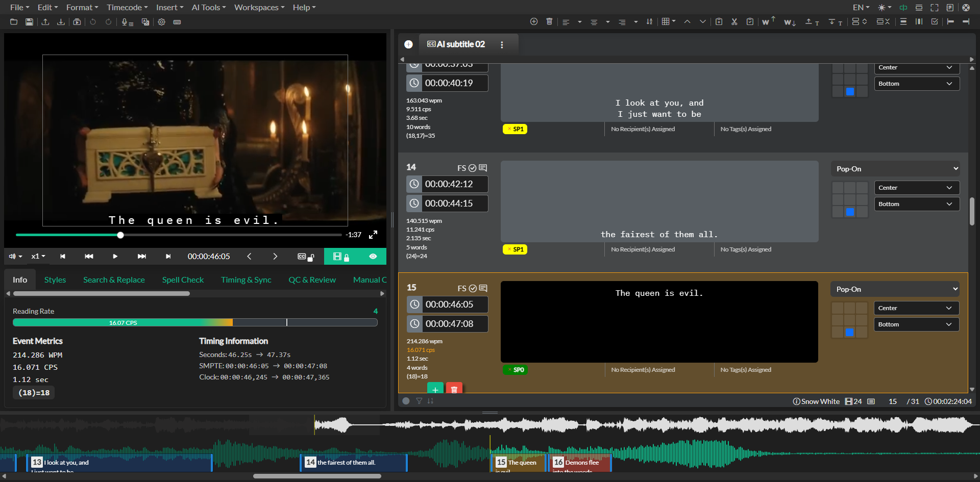The image size is (980, 482).
Task: Open the Timecode menu
Action: pyautogui.click(x=127, y=8)
